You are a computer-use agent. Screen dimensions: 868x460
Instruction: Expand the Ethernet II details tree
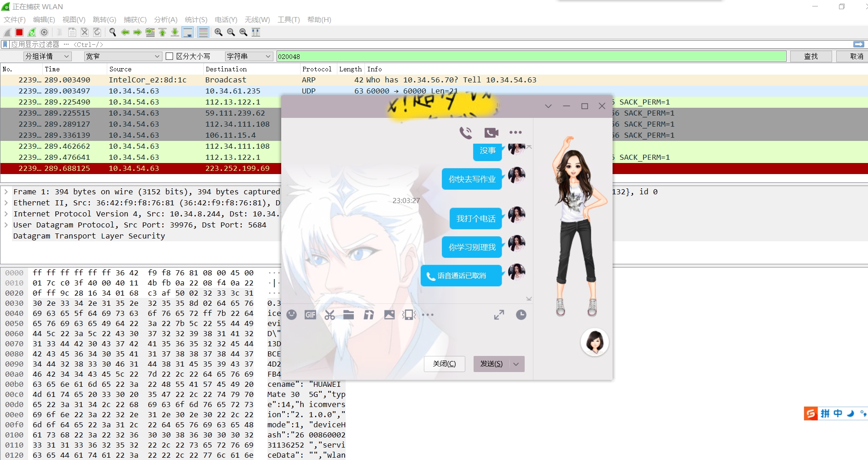coord(6,203)
